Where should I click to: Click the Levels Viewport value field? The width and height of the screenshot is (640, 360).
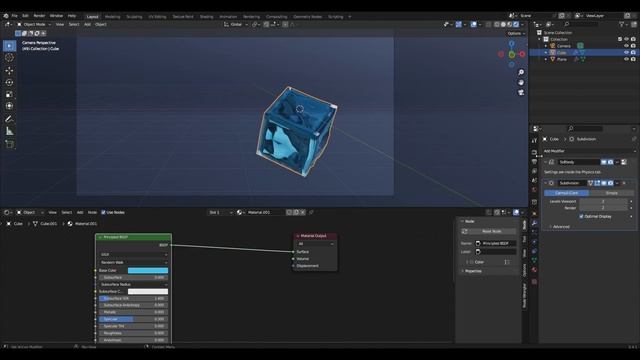tap(603, 201)
